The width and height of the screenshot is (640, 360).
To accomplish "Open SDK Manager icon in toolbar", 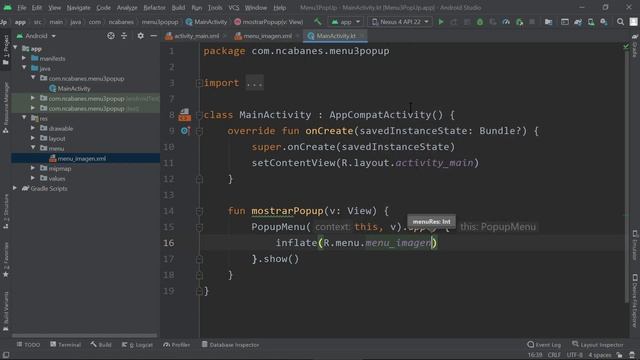I will (604, 22).
